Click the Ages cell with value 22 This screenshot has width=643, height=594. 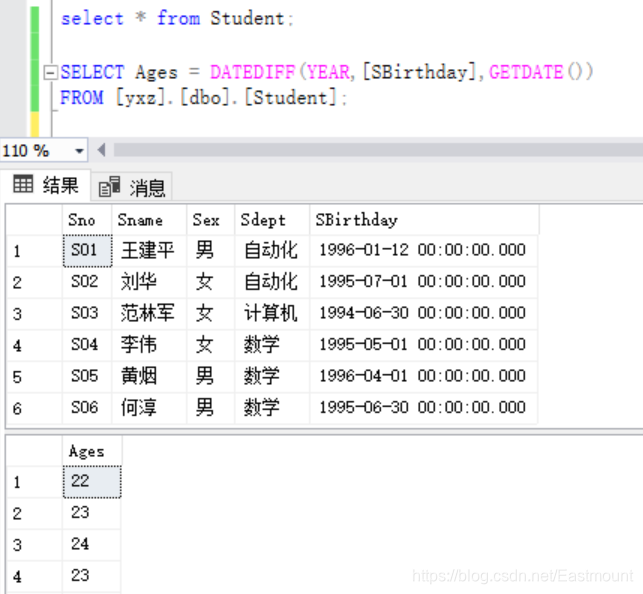(92, 482)
